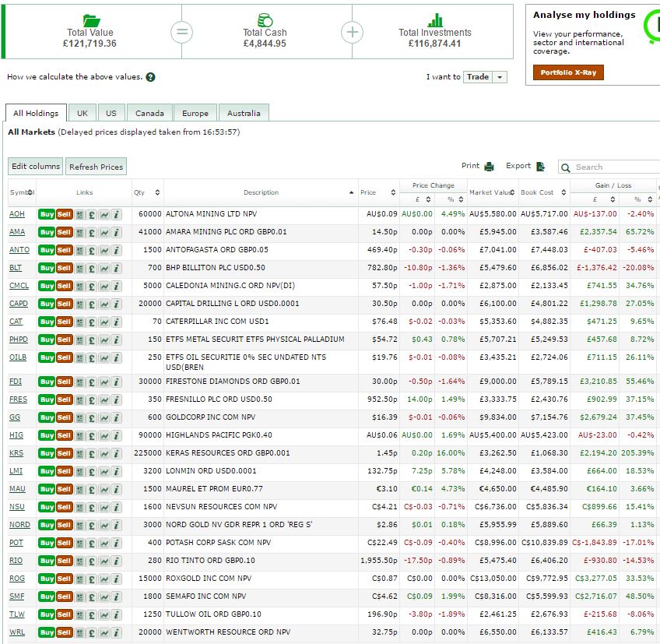
Task: Click Buy for Caterpillar Inc
Action: [47, 322]
